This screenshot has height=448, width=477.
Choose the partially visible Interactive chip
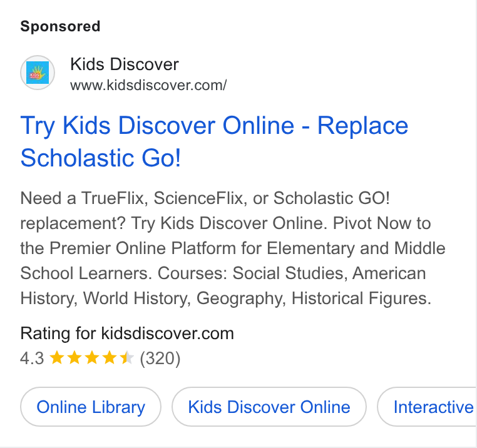click(427, 407)
